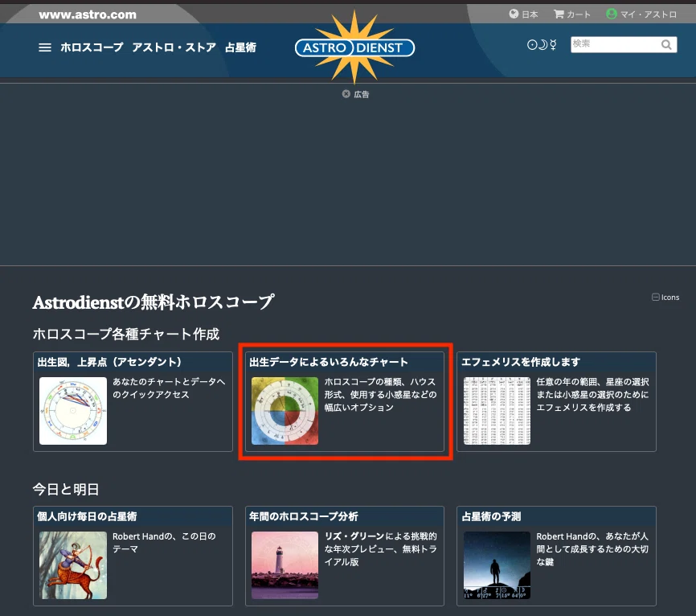
Task: Click text Robert Handの、この日のテーマ
Action: pos(164,543)
